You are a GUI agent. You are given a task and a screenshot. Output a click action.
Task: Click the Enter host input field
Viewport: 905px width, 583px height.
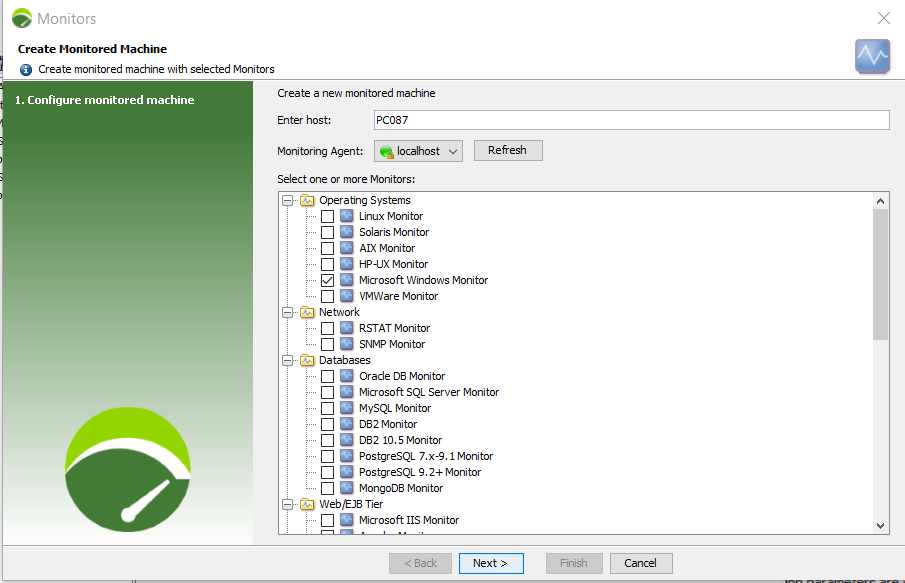tap(630, 120)
